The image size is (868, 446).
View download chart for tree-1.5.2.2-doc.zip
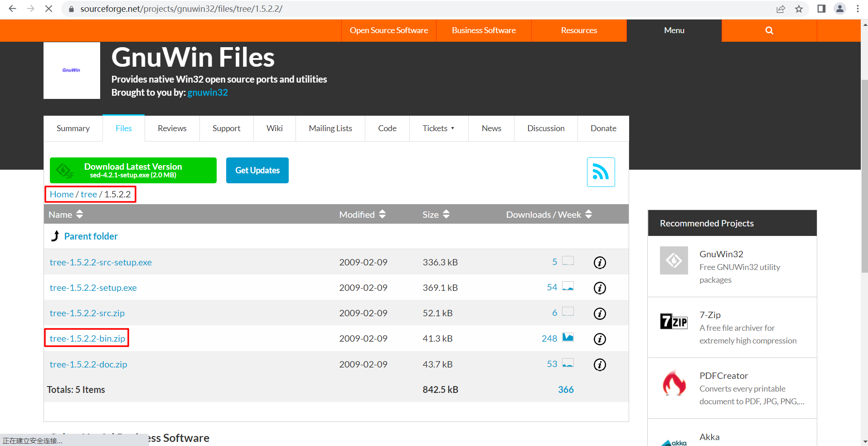point(568,363)
